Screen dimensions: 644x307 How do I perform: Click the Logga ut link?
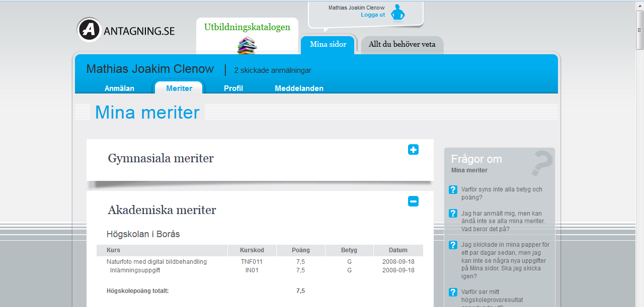373,15
